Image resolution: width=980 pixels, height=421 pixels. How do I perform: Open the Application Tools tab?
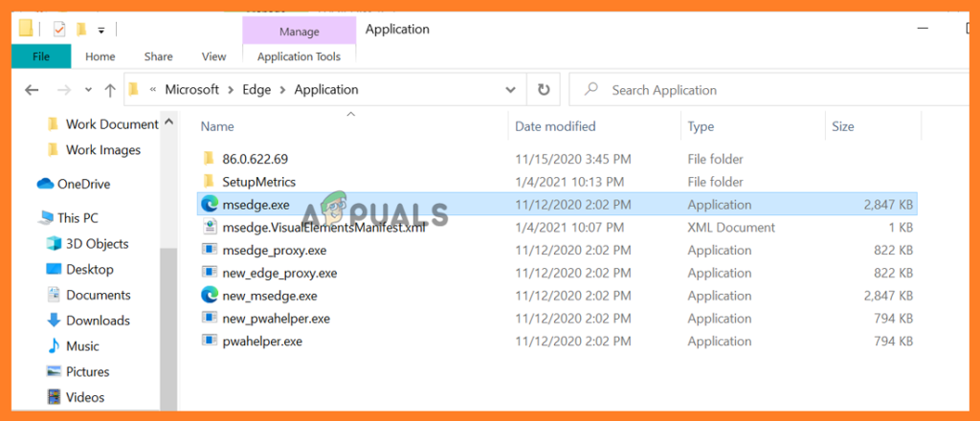coord(299,56)
